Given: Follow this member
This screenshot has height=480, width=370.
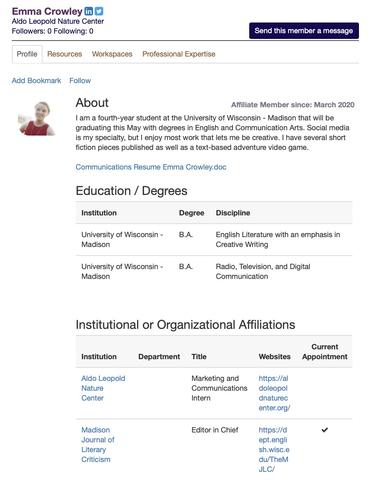Looking at the screenshot, I should click(x=80, y=81).
